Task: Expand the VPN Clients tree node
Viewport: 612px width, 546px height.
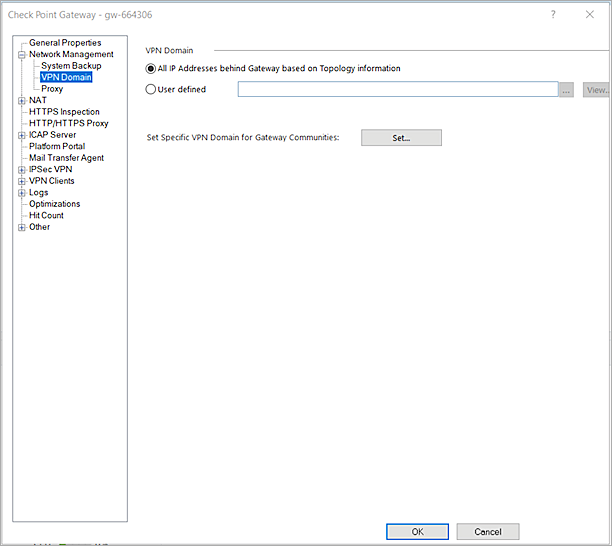Action: tap(22, 181)
